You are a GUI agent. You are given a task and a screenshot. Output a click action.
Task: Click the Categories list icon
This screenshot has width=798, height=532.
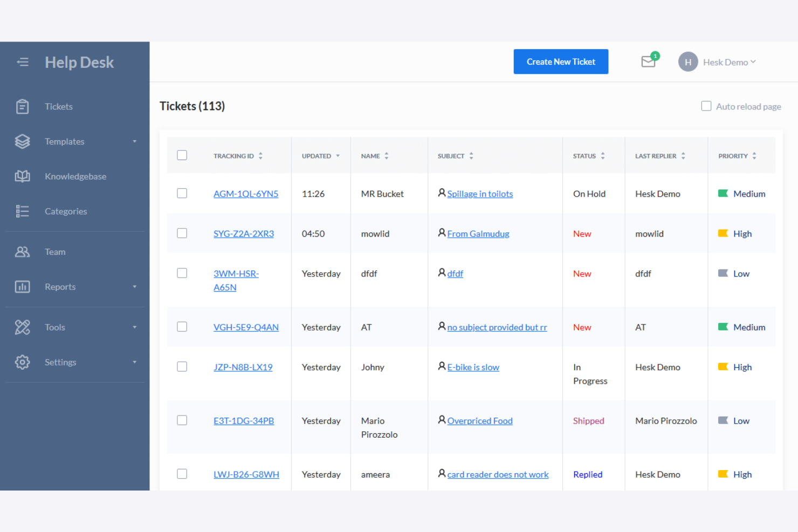click(22, 211)
